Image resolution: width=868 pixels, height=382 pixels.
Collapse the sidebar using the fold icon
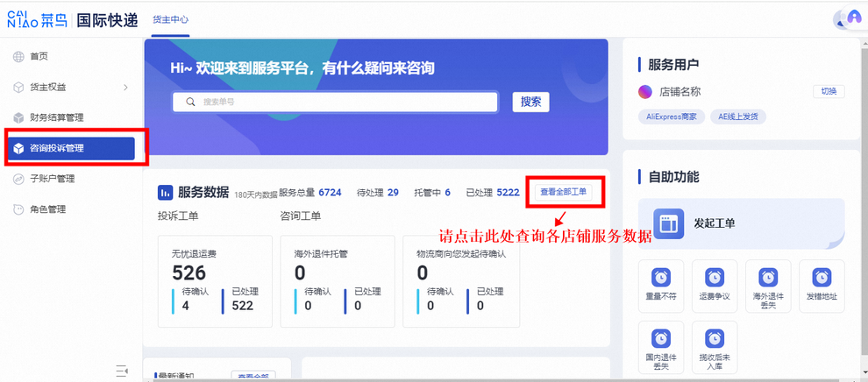(x=122, y=371)
